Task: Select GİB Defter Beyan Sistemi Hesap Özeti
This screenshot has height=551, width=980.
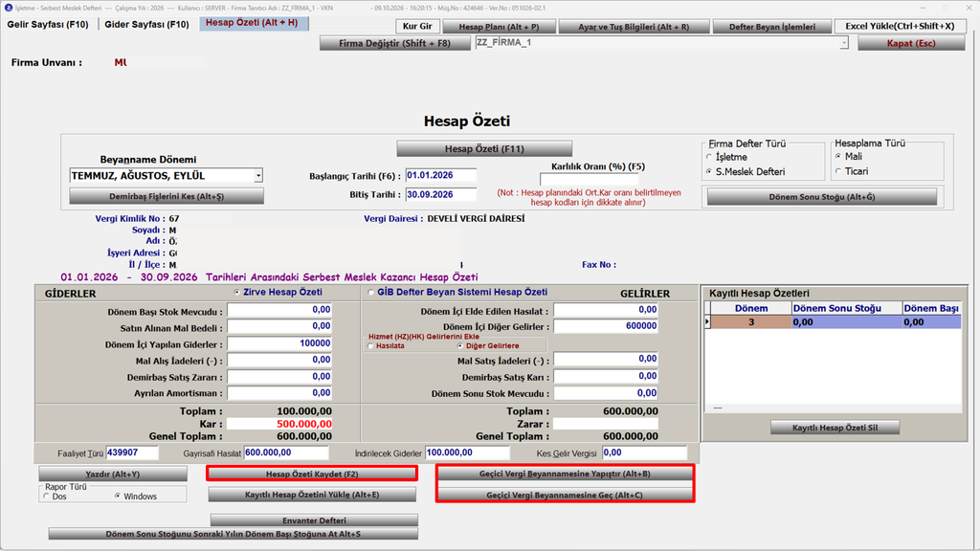Action: point(371,293)
